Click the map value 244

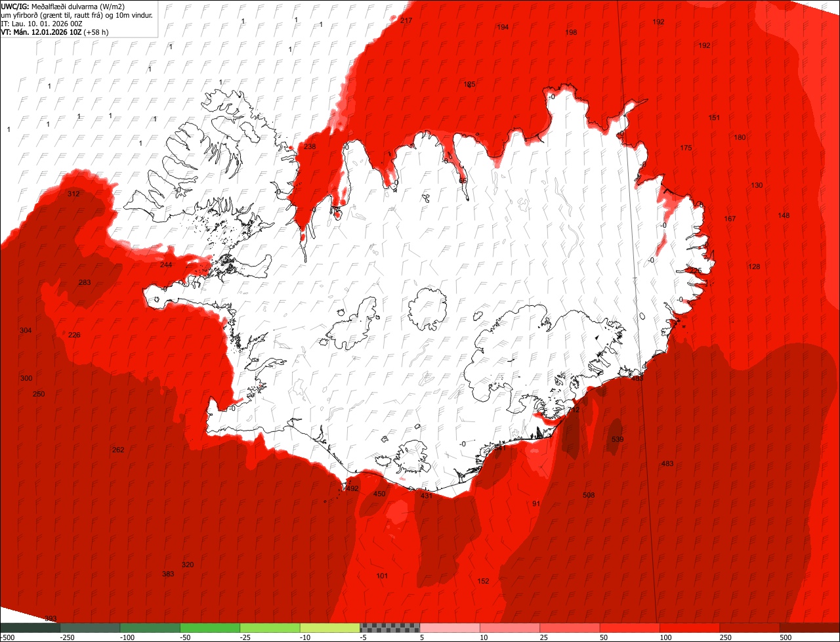click(166, 265)
